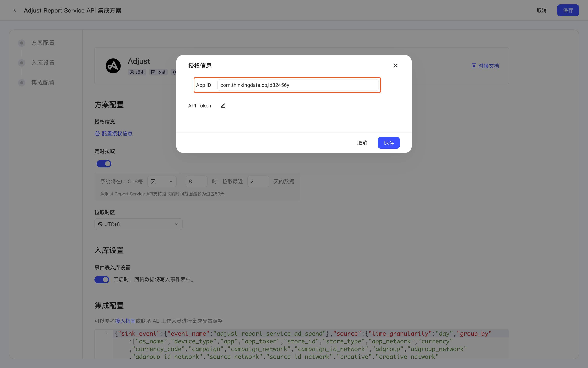Go to 入库设置 step in sidebar
588x368 pixels.
point(36,63)
